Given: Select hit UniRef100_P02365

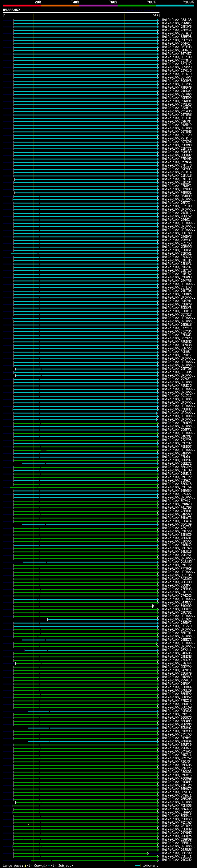Looking at the screenshot, I should point(176,579).
